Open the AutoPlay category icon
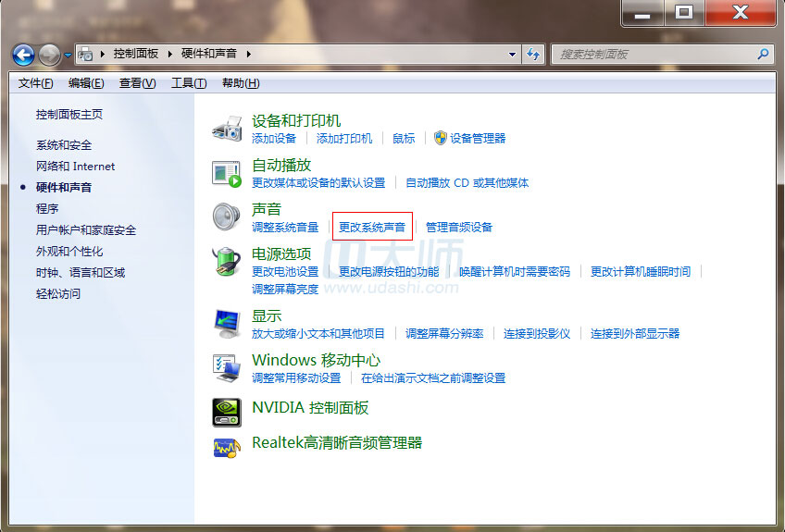The image size is (785, 532). click(x=227, y=172)
